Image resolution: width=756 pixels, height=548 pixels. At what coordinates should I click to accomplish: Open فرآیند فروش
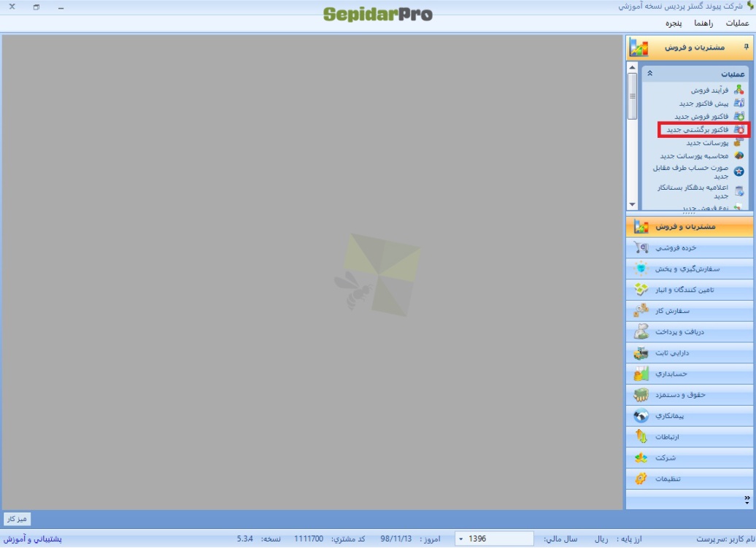(x=710, y=90)
